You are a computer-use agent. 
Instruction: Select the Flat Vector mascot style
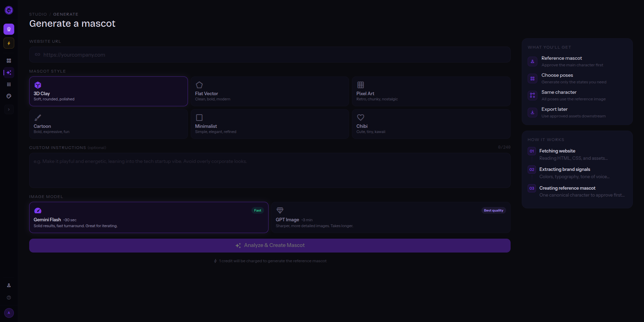(270, 91)
